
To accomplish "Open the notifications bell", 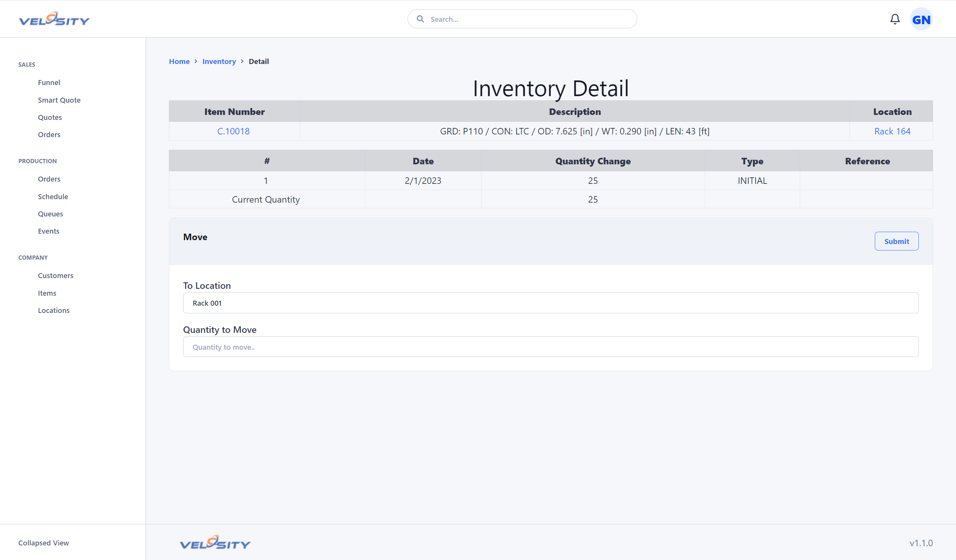I will pyautogui.click(x=895, y=19).
